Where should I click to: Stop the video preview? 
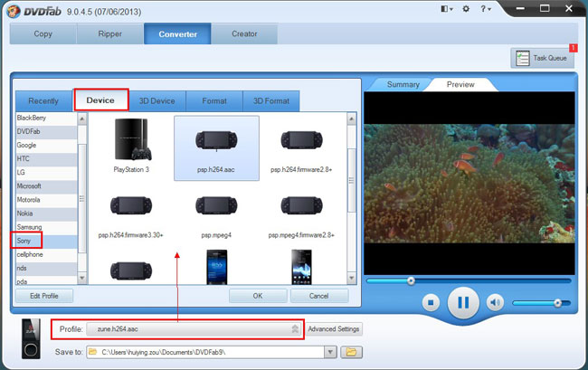(431, 302)
